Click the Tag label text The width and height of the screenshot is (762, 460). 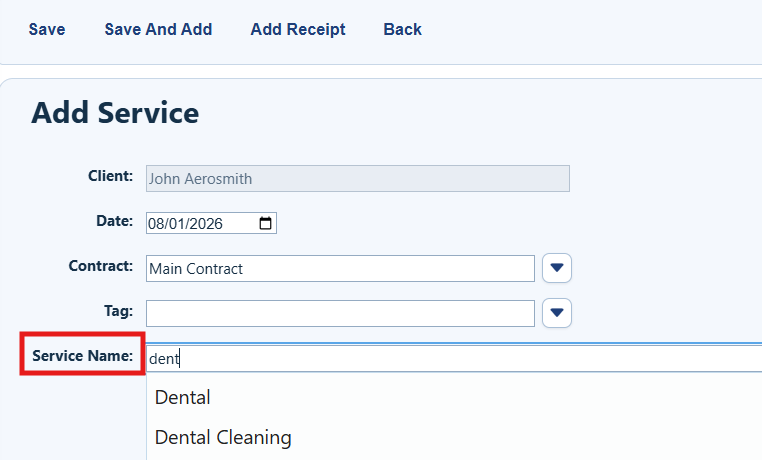pos(118,310)
